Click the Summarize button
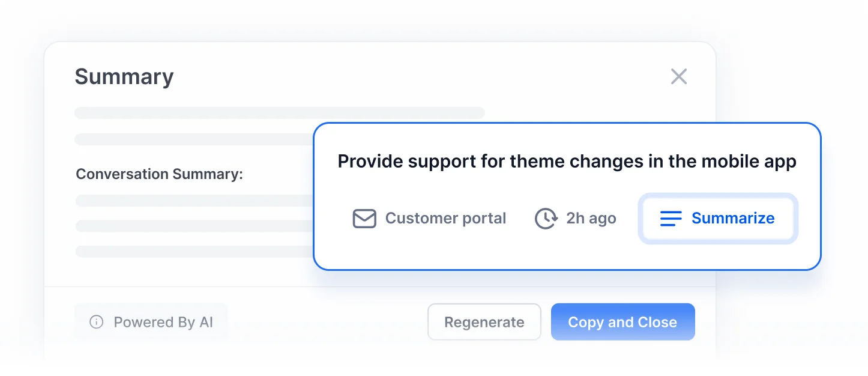The image size is (868, 376). pos(717,219)
